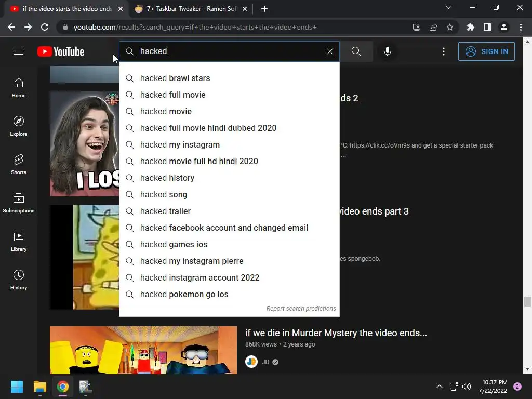
Task: Bookmark this page with the star icon
Action: [450, 27]
